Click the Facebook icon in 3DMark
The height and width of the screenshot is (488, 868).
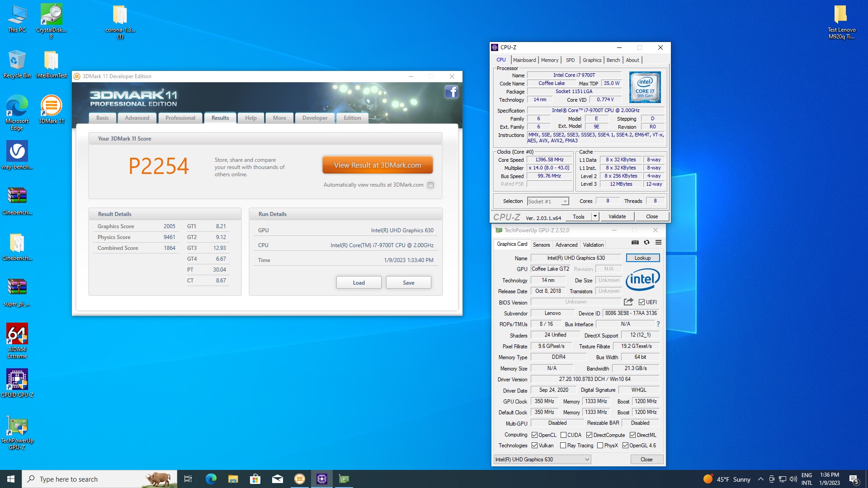[451, 92]
